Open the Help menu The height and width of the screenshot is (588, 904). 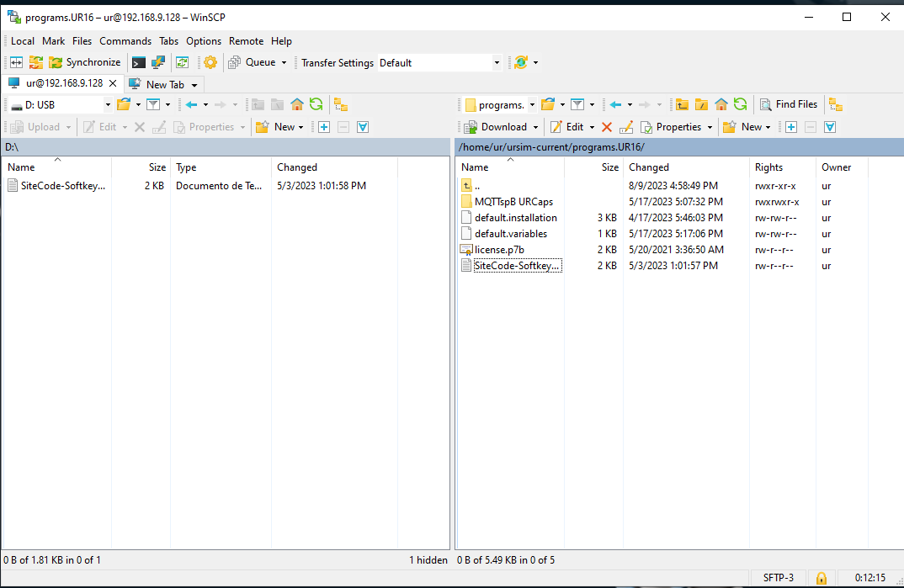pyautogui.click(x=281, y=41)
